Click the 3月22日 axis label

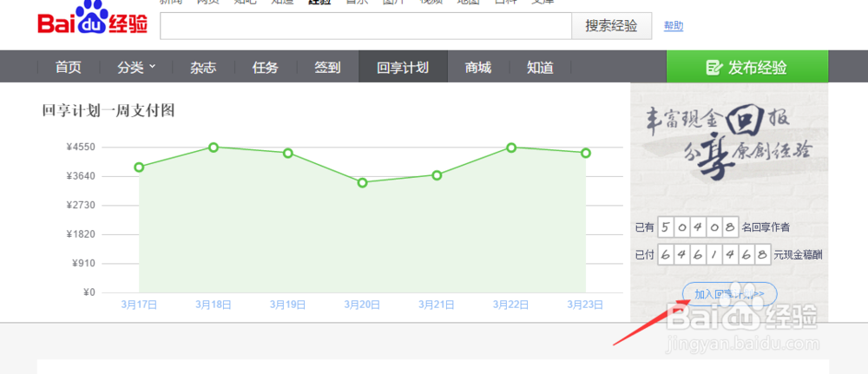511,305
